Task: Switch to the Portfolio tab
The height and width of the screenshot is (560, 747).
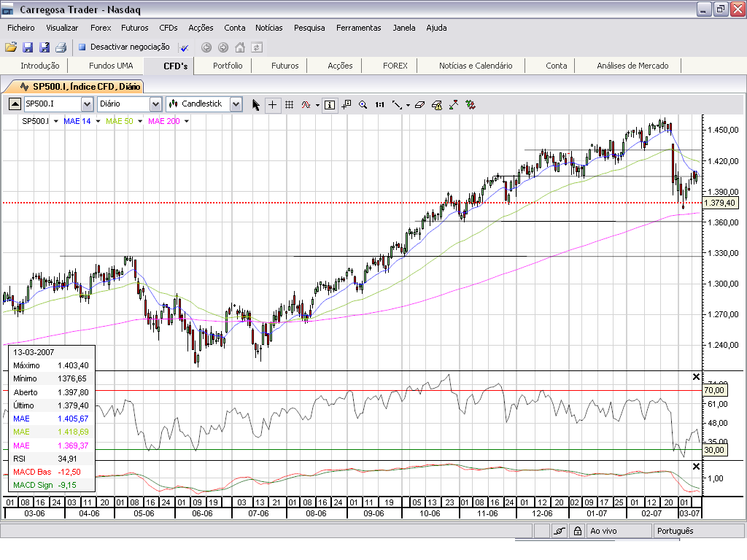Action: coord(228,66)
